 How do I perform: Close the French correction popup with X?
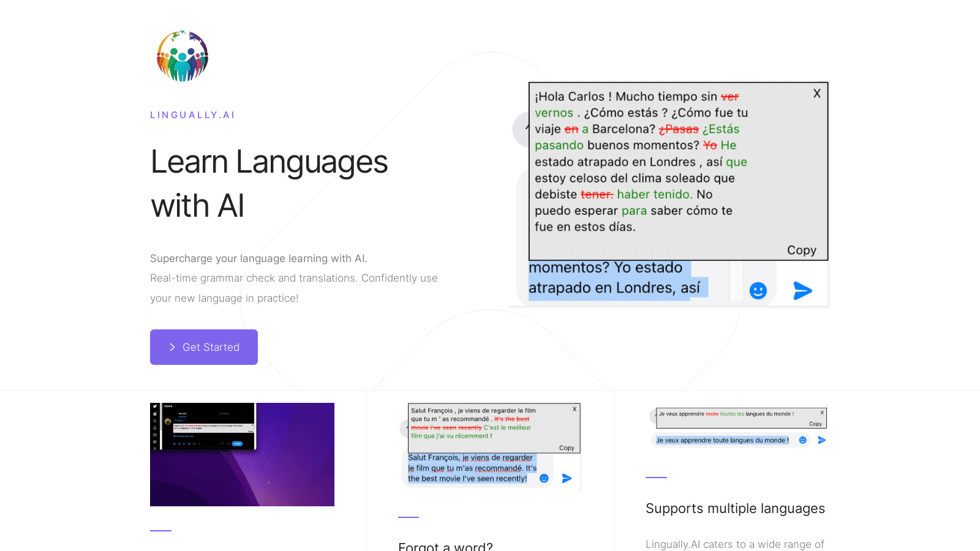[x=575, y=409]
